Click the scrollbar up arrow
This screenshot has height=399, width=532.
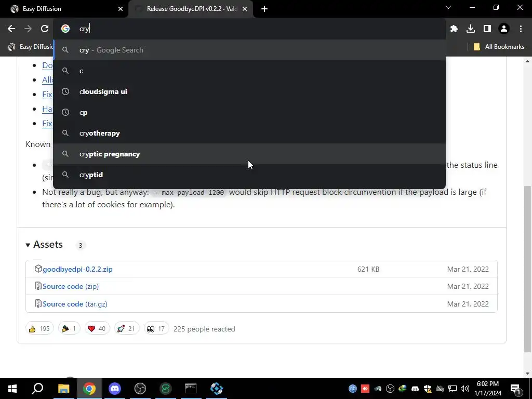(x=527, y=61)
